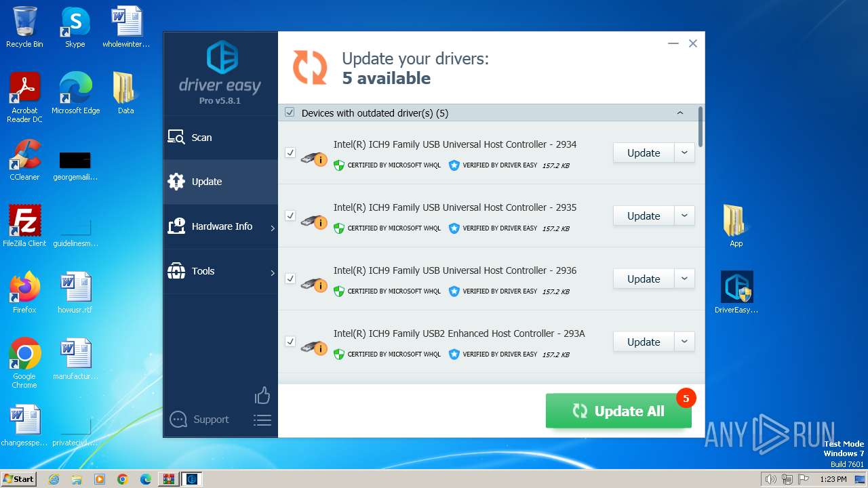Click the orange refresh arrows icon
The height and width of the screenshot is (488, 868).
pyautogui.click(x=310, y=68)
